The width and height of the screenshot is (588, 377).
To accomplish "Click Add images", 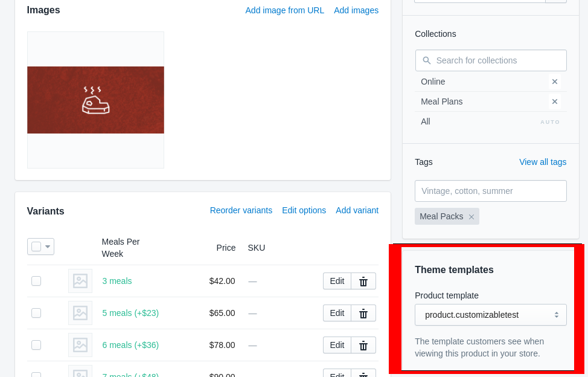I will pyautogui.click(x=356, y=10).
